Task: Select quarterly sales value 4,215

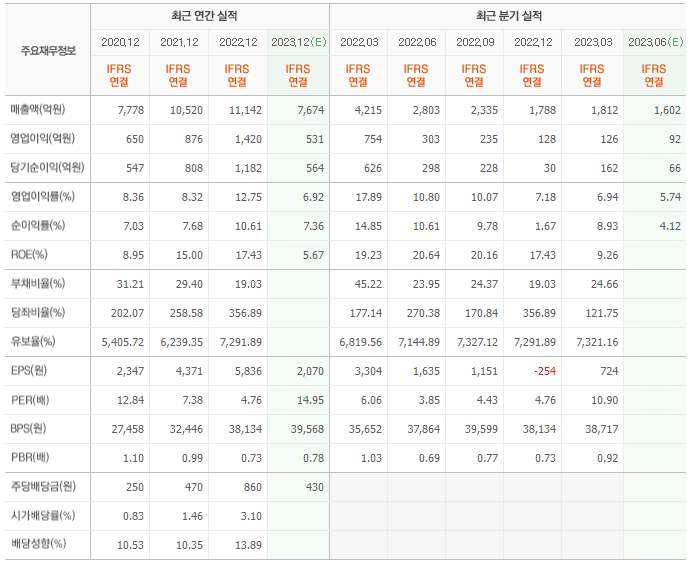Action: tap(368, 110)
